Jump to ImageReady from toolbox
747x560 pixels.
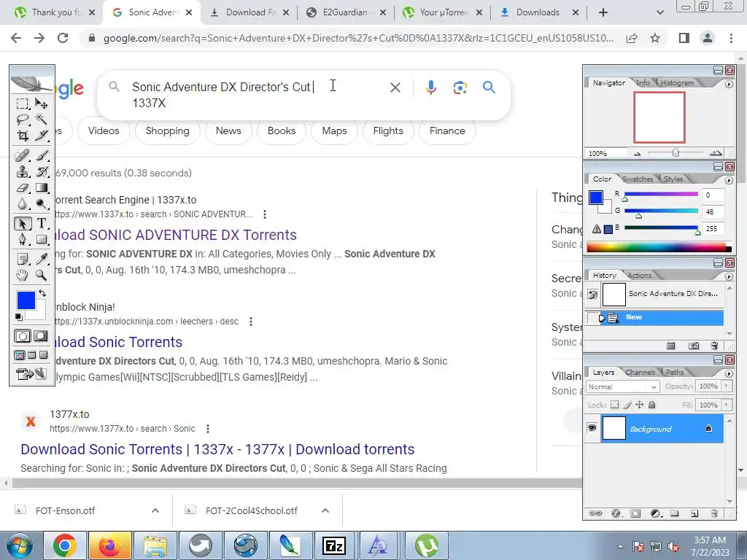tap(31, 374)
